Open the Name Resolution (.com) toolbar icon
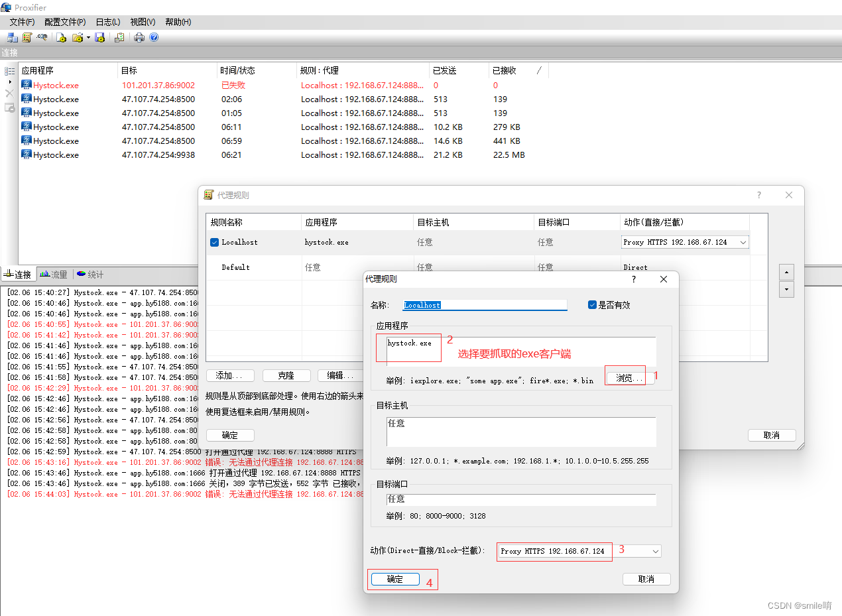Viewport: 842px width, 616px height. click(x=42, y=38)
